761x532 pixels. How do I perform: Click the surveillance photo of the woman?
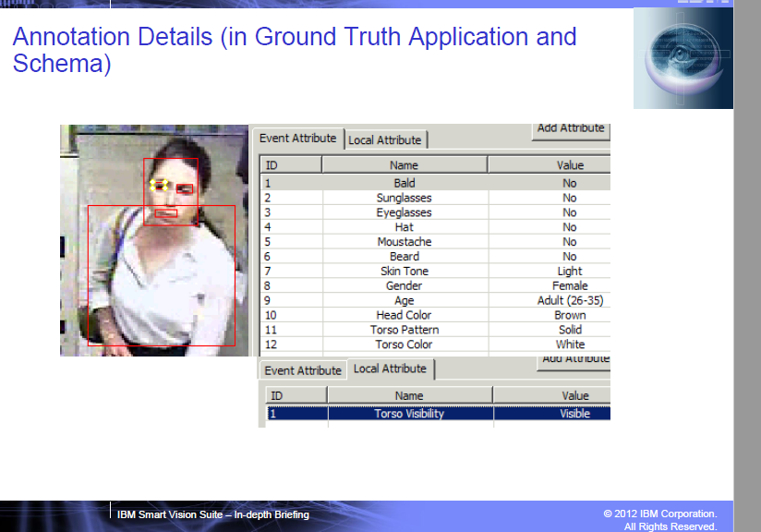(x=154, y=240)
